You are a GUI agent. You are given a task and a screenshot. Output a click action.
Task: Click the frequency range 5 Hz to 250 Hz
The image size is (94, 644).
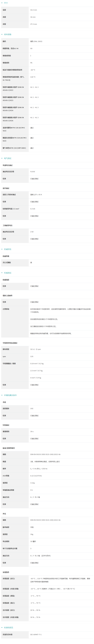39,469
